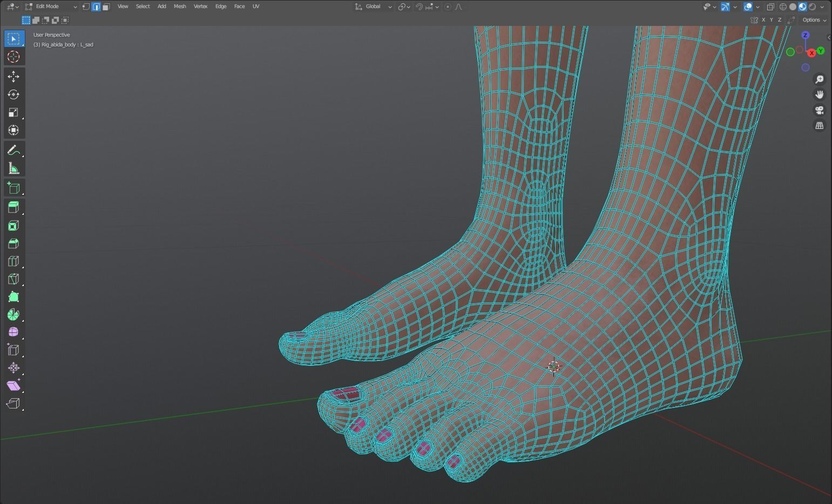Image resolution: width=832 pixels, height=504 pixels.
Task: Open the Add menu
Action: pyautogui.click(x=161, y=6)
